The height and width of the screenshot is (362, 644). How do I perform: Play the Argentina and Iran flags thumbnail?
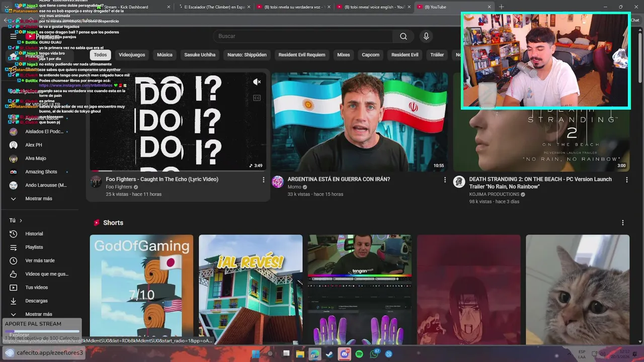(360, 122)
